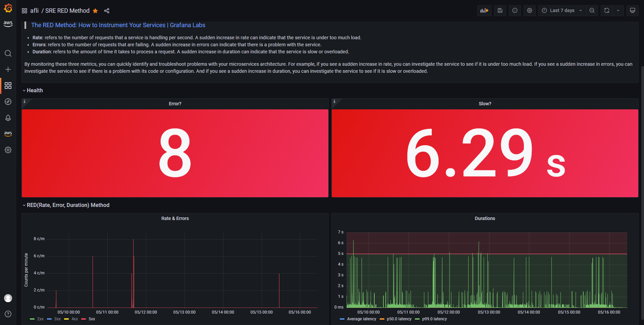Click the add panel icon in the toolbar

point(484,10)
